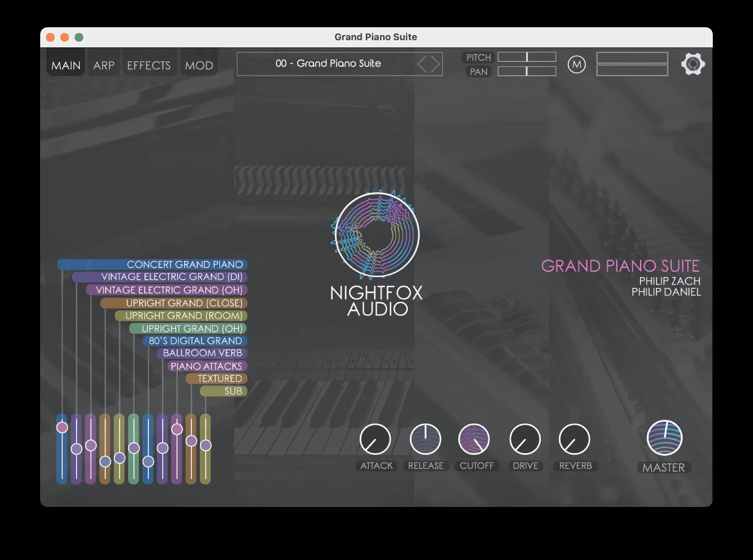Open the settings gear icon
Viewport: 753px width, 560px height.
pyautogui.click(x=693, y=64)
